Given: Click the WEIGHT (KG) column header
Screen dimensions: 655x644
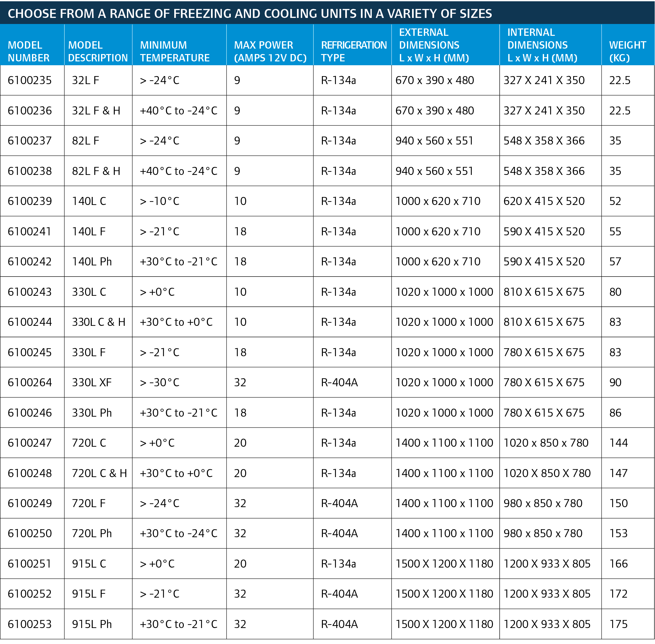Looking at the screenshot, I should click(x=627, y=51).
